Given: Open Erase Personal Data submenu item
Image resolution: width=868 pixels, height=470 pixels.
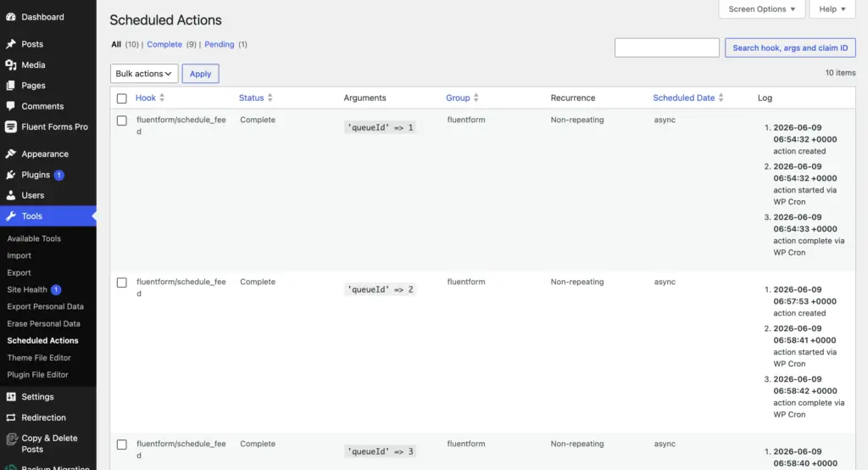Looking at the screenshot, I should [44, 324].
